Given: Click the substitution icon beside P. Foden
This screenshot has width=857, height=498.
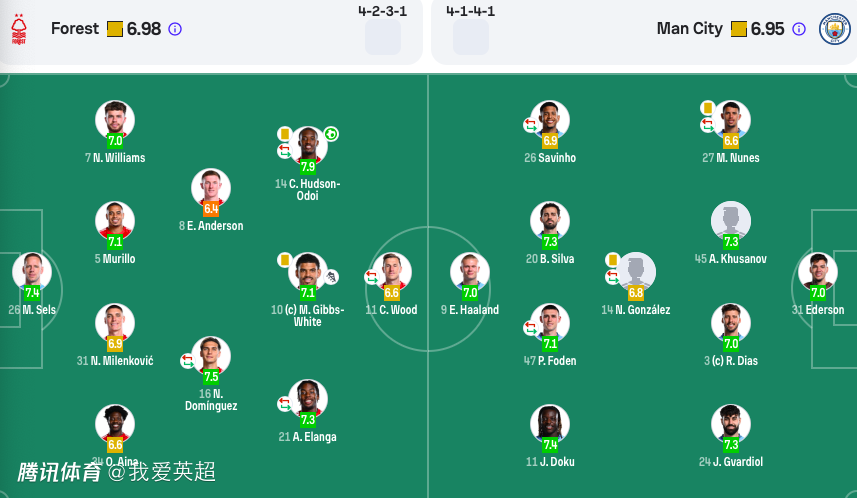Looking at the screenshot, I should (530, 327).
